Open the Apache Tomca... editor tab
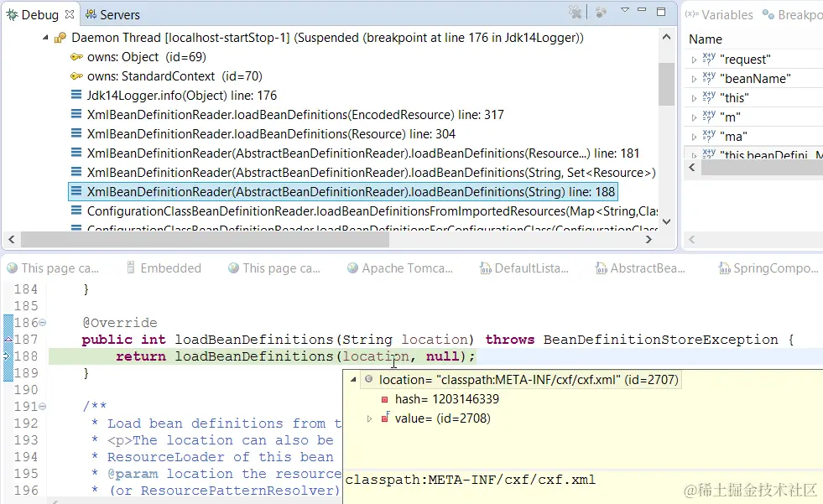Image resolution: width=823 pixels, height=504 pixels. (400, 268)
